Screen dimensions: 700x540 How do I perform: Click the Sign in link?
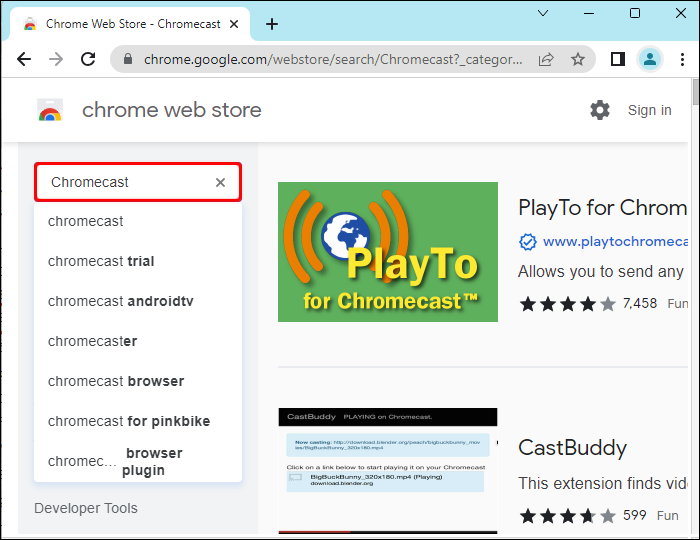(x=649, y=110)
